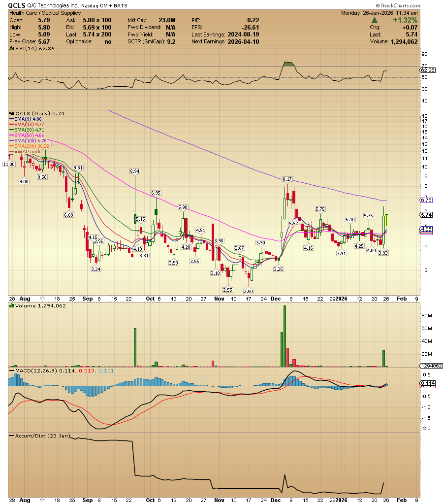Click the Health Care / Medical Supplies sector label
The width and height of the screenshot is (443, 504).
pos(45,13)
